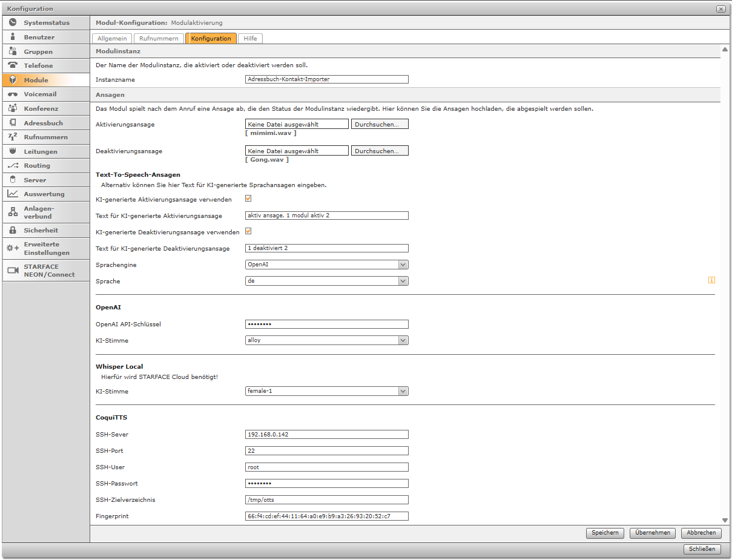732x560 pixels.
Task: Click the Telefone phone icon in sidebar
Action: tap(13, 65)
